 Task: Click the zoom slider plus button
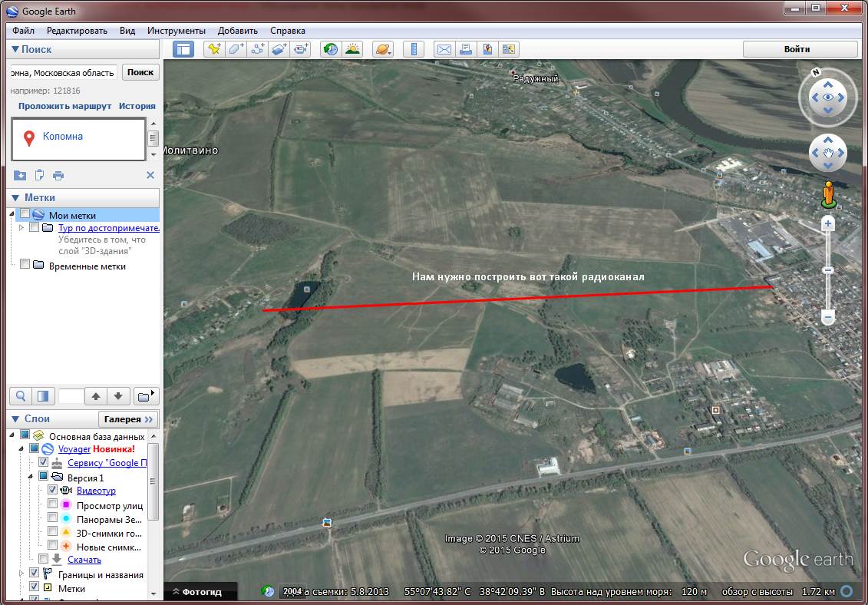tap(827, 223)
